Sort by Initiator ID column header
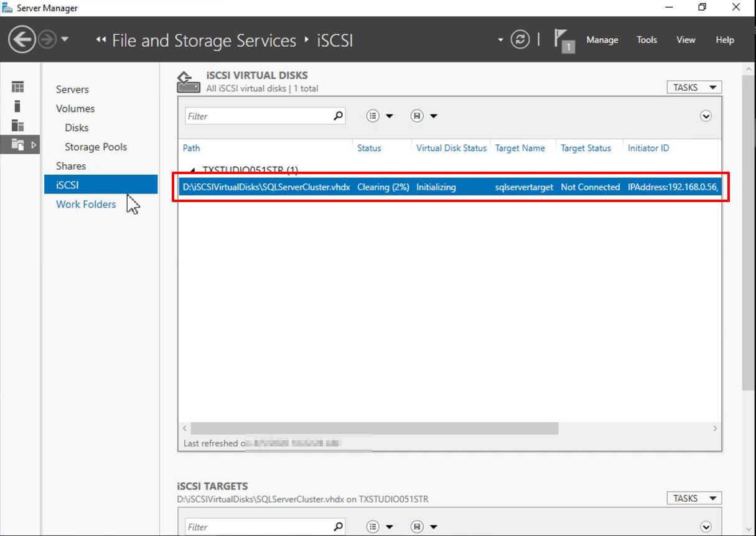The height and width of the screenshot is (536, 756). 648,148
